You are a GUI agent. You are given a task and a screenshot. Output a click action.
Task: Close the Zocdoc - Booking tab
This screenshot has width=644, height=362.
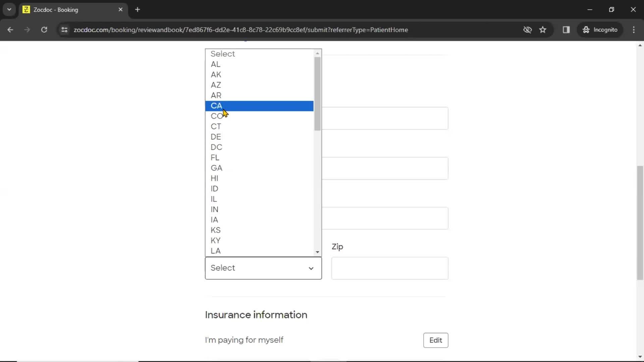coord(120,9)
